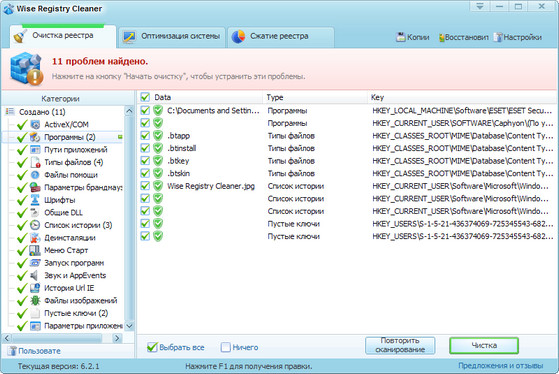Click the Шрифты category icon
Image resolution: width=559 pixels, height=374 pixels.
(x=35, y=200)
